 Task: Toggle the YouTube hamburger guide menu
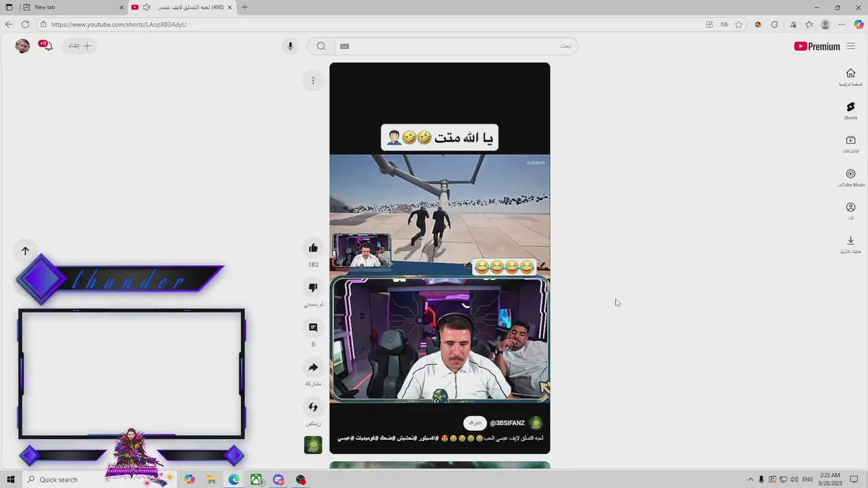coord(851,46)
